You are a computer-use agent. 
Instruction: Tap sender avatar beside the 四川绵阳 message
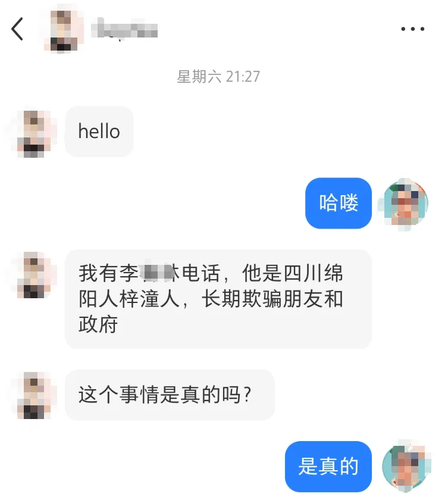click(x=33, y=275)
